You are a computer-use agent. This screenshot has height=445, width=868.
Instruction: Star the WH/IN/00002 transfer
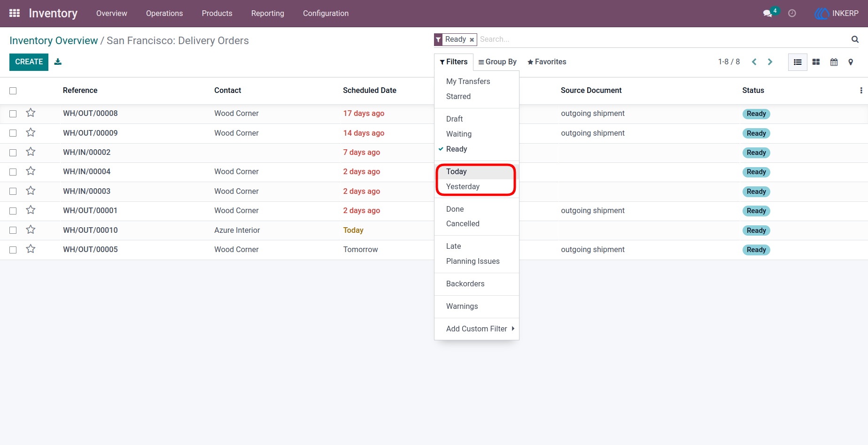click(31, 152)
